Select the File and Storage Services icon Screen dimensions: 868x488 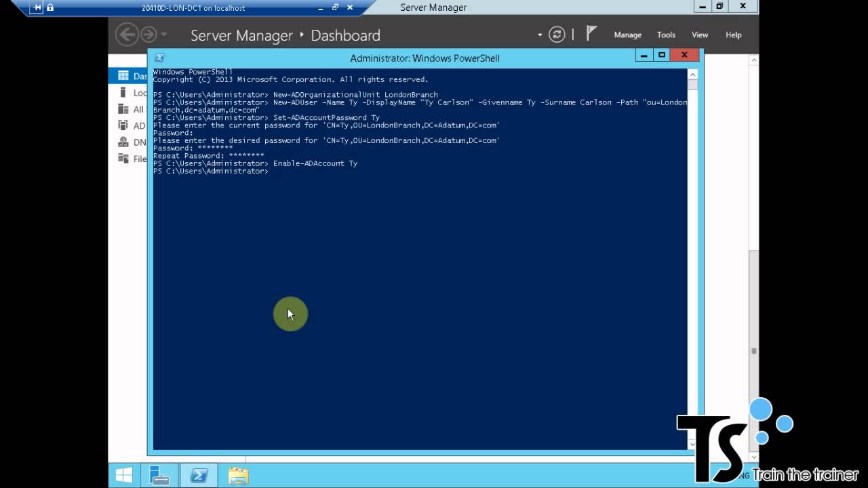[x=123, y=158]
